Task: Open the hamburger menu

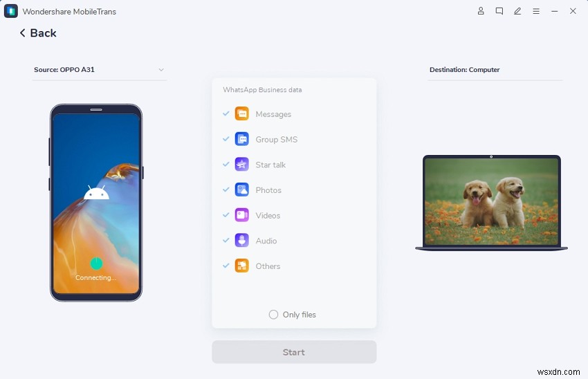Action: coord(536,11)
